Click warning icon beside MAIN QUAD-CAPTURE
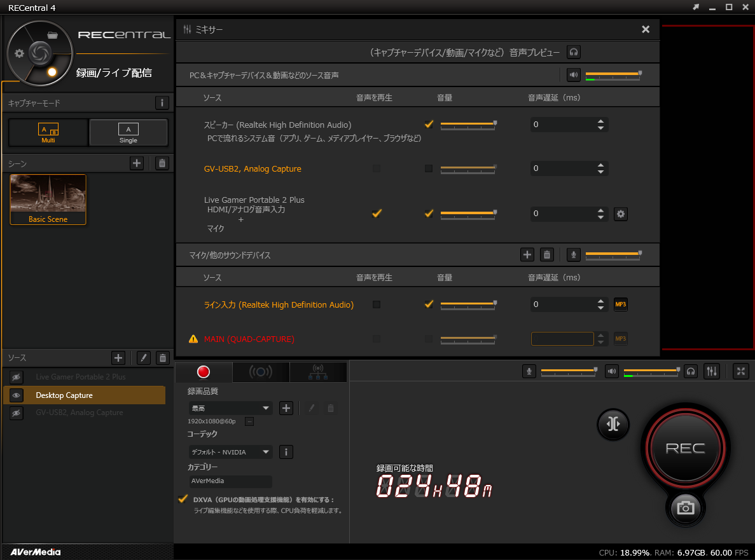The image size is (755, 560). click(193, 339)
